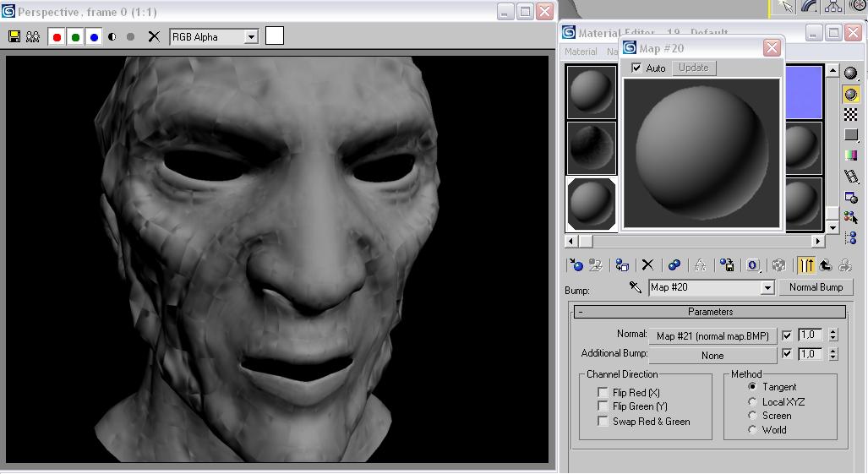Toggle the checkered Background icon for sample slots
Image resolution: width=868 pixels, height=474 pixels.
click(851, 115)
